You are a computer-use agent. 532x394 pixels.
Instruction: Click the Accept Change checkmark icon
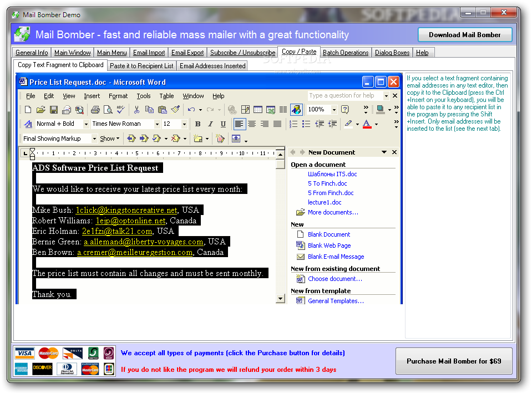pos(156,139)
